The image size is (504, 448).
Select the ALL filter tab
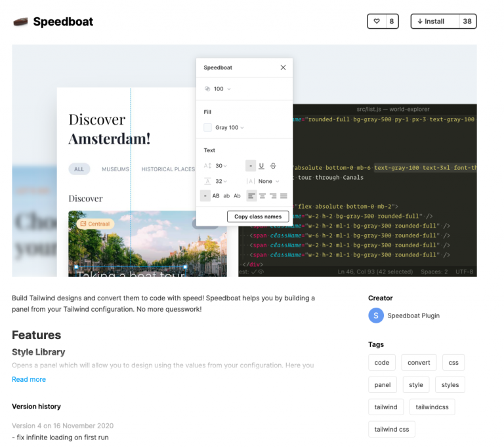tap(79, 169)
